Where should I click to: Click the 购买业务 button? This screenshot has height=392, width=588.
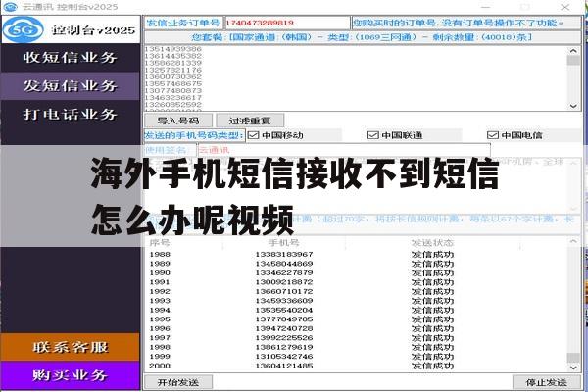[71, 375]
